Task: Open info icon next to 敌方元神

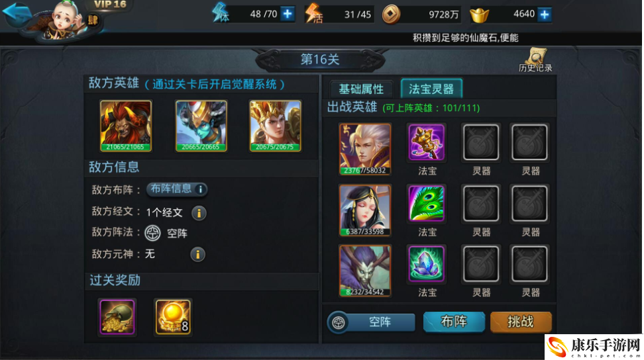Action: click(x=197, y=254)
